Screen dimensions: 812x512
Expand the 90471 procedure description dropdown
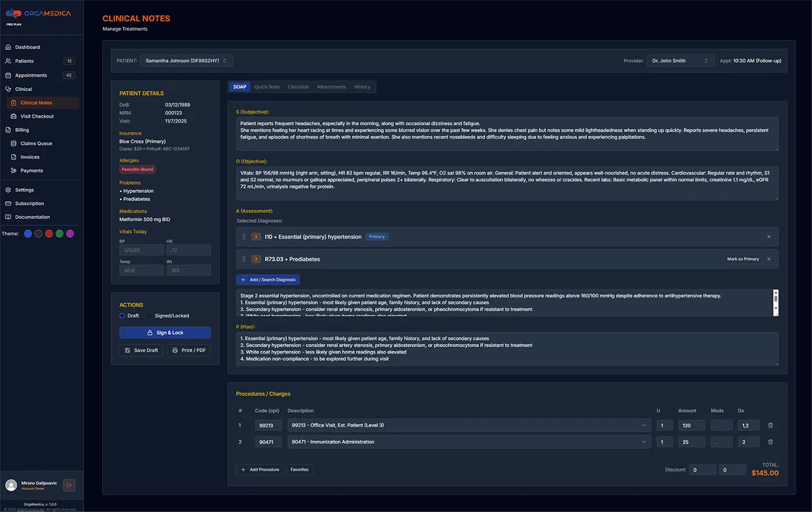644,441
